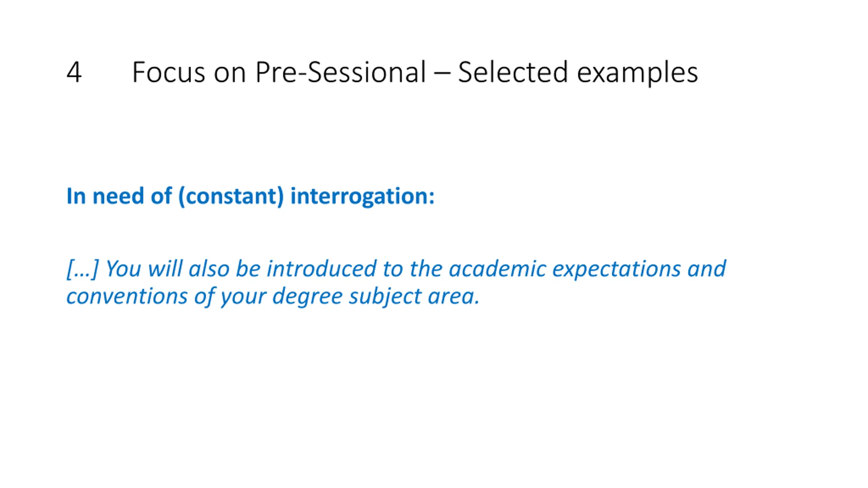868x488 pixels.
Task: Click the bracketed ellipsis [...] in the quote
Action: (x=82, y=269)
